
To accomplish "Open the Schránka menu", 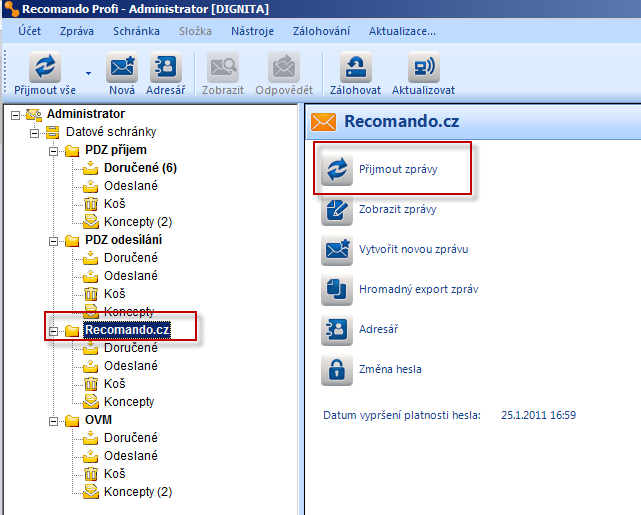I will click(x=136, y=31).
